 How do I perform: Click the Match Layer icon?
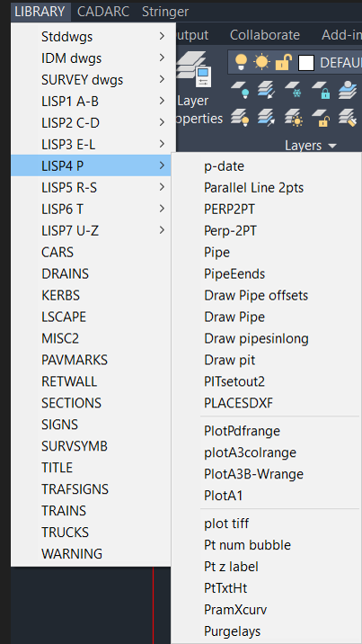(x=348, y=117)
